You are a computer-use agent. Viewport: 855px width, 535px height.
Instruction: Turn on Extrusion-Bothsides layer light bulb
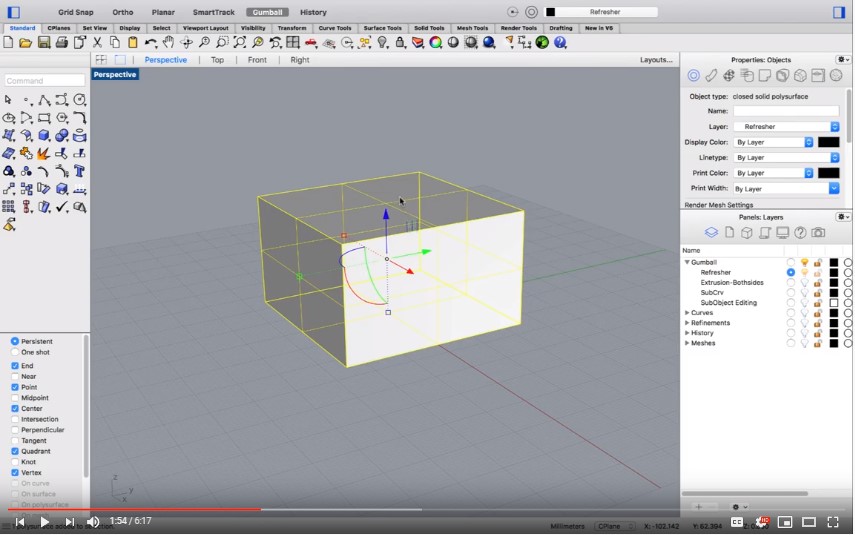tap(804, 282)
